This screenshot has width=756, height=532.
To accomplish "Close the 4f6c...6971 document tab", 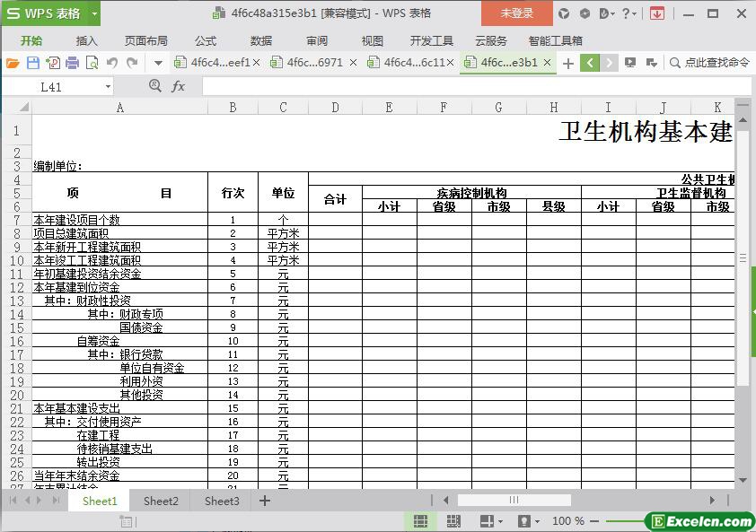I will pyautogui.click(x=354, y=63).
